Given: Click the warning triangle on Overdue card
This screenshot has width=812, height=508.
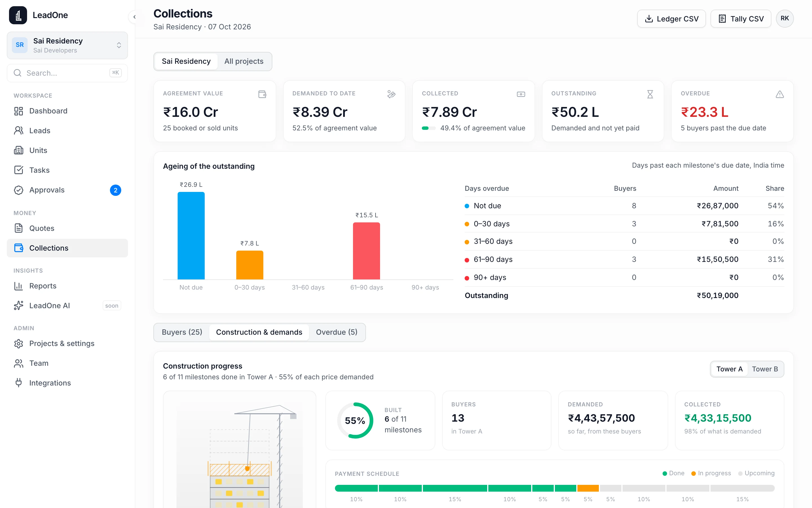Looking at the screenshot, I should coord(780,95).
